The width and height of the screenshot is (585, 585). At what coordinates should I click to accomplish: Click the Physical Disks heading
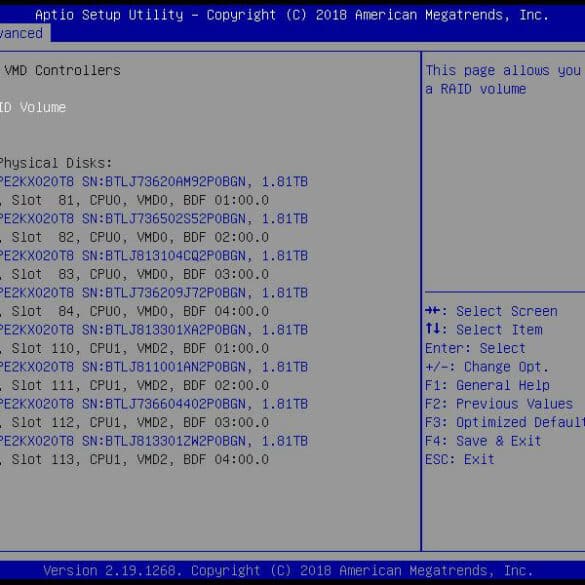click(x=56, y=163)
